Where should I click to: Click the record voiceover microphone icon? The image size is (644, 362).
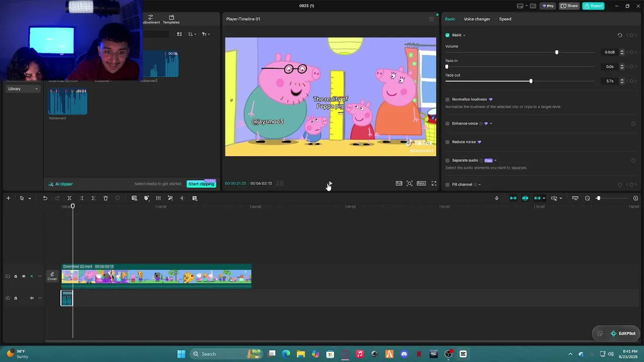tap(497, 198)
